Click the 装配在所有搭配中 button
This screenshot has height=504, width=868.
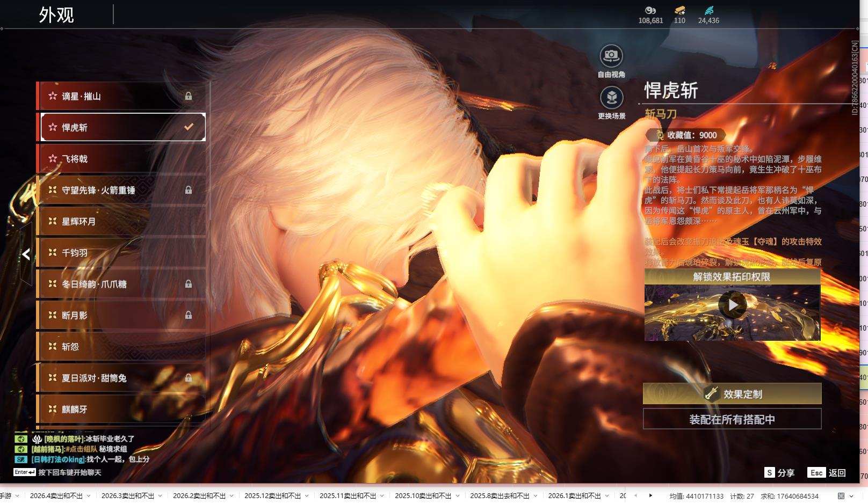(732, 419)
